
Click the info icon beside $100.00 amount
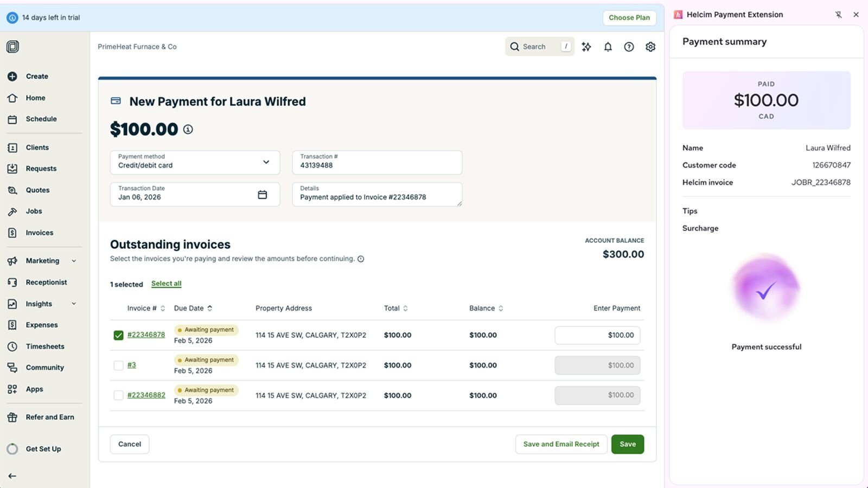click(x=188, y=129)
